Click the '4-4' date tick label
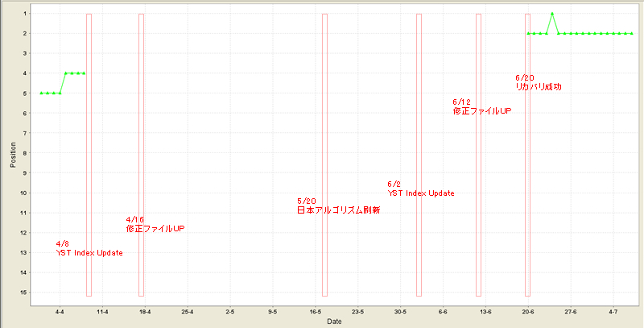 60,312
